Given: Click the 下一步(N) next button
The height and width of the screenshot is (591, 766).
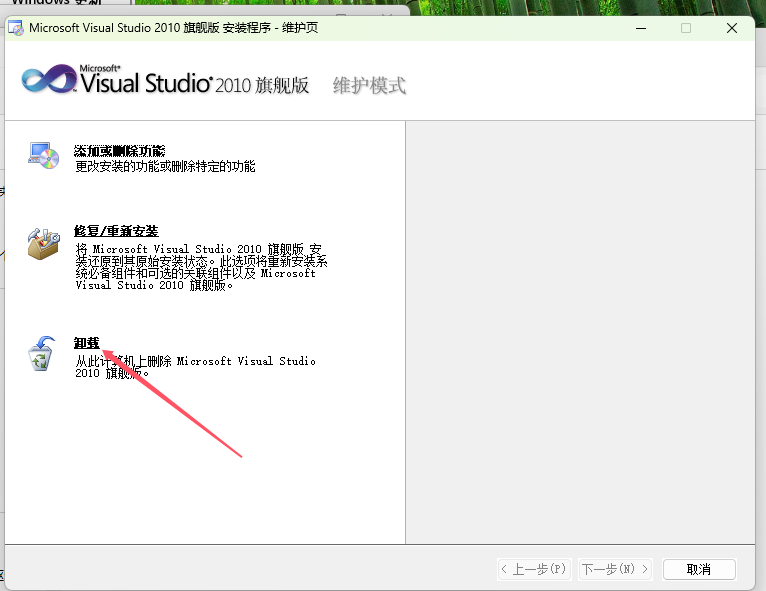Looking at the screenshot, I should tap(615, 570).
